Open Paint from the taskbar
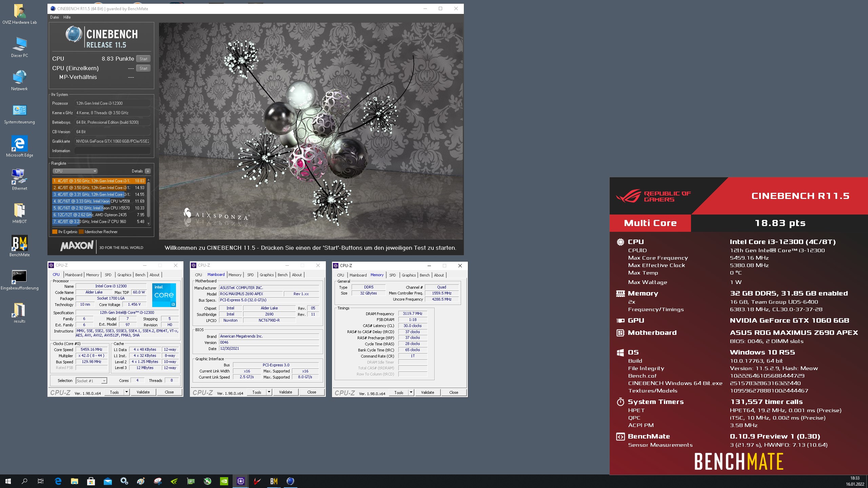The height and width of the screenshot is (488, 868). tap(141, 481)
